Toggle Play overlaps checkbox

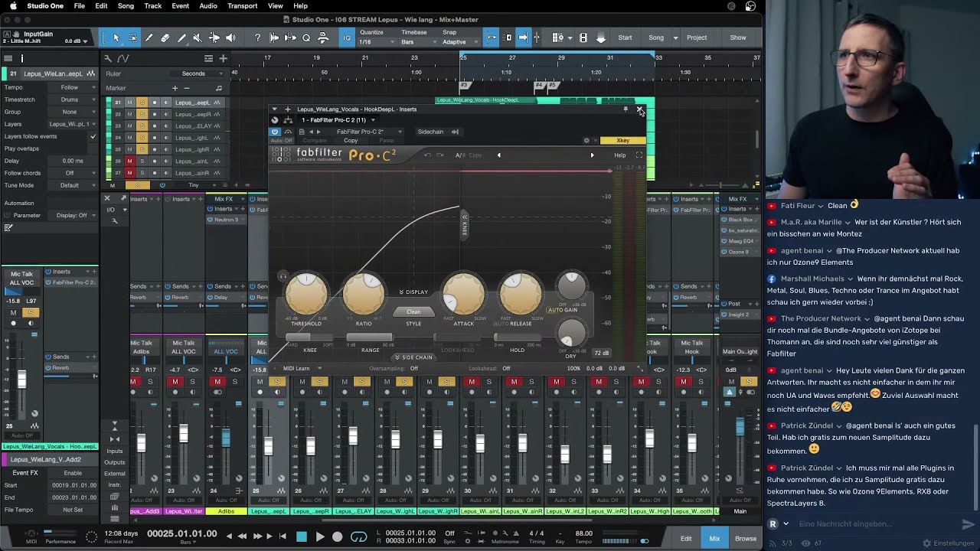93,148
